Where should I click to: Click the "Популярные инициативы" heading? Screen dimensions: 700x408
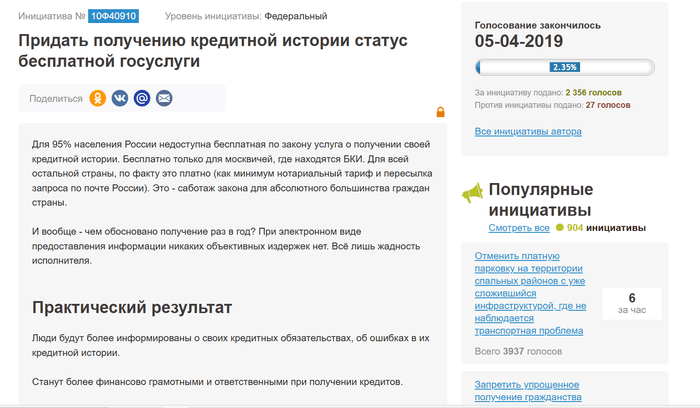(539, 200)
